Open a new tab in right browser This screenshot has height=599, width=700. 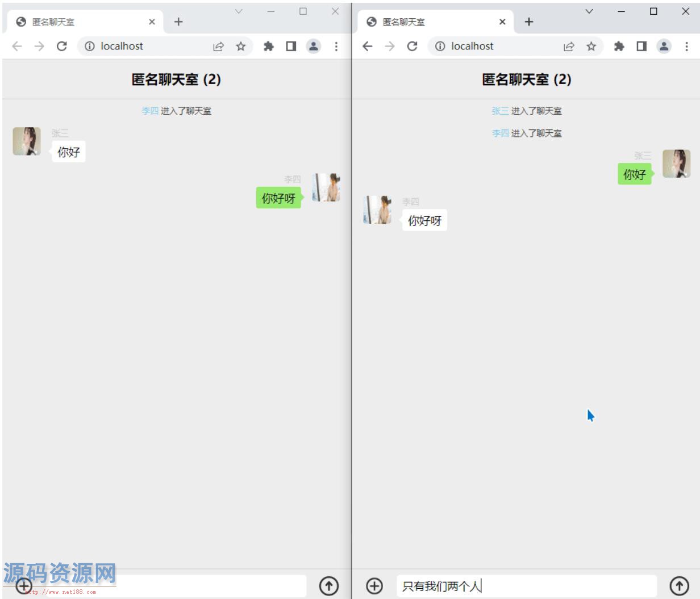529,22
